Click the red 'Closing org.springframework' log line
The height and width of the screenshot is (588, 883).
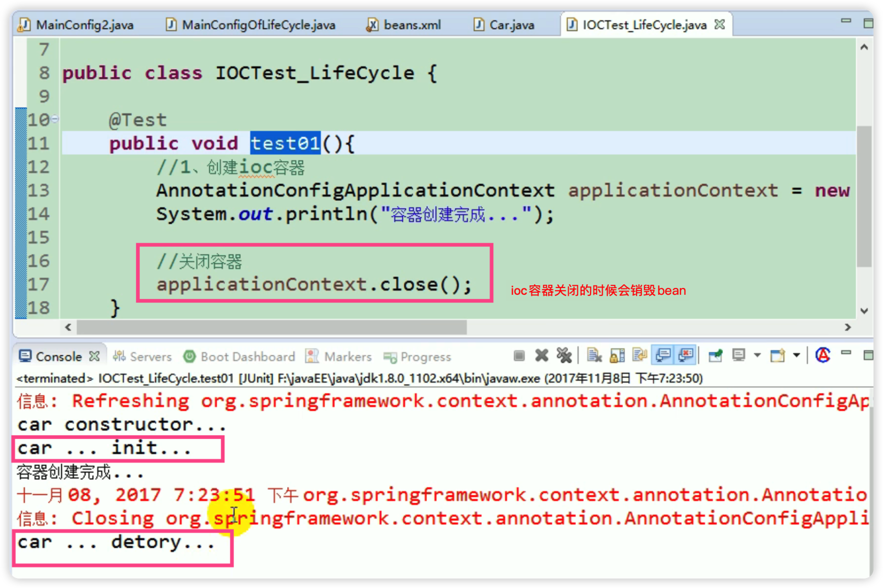443,518
